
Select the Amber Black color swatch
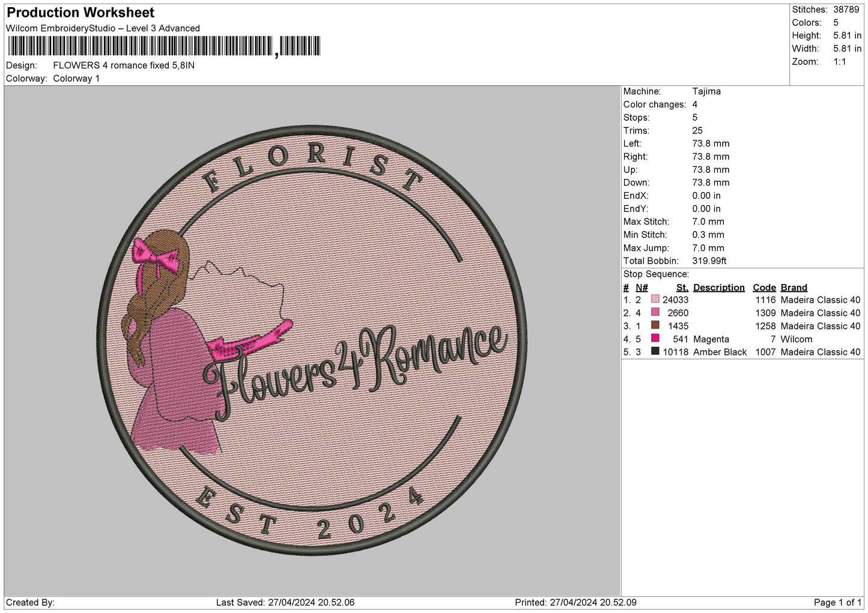coord(655,351)
